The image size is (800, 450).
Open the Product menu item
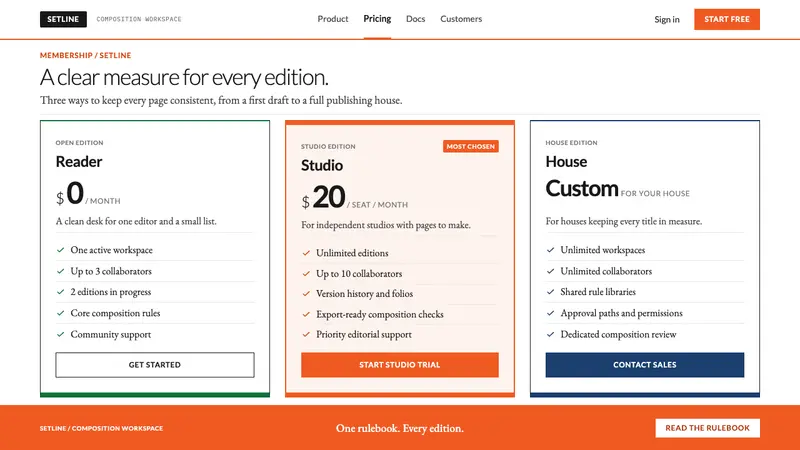click(x=333, y=19)
